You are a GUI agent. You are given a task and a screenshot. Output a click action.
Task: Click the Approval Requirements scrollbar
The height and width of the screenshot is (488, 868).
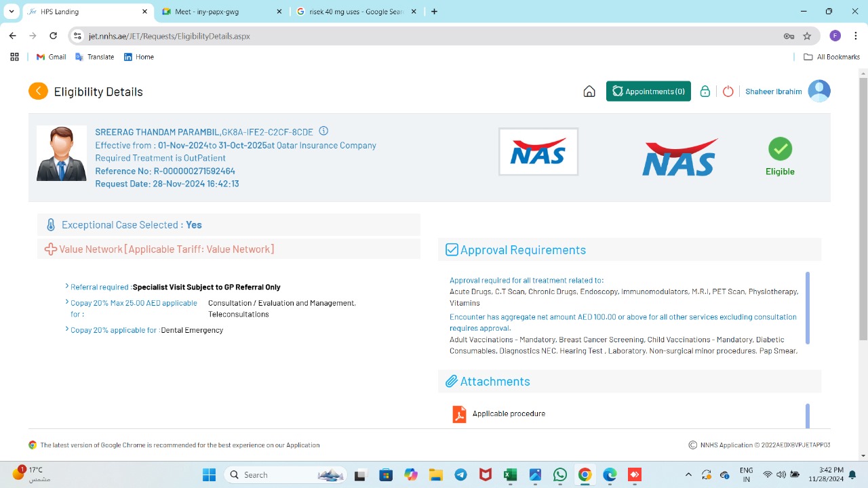click(x=807, y=308)
